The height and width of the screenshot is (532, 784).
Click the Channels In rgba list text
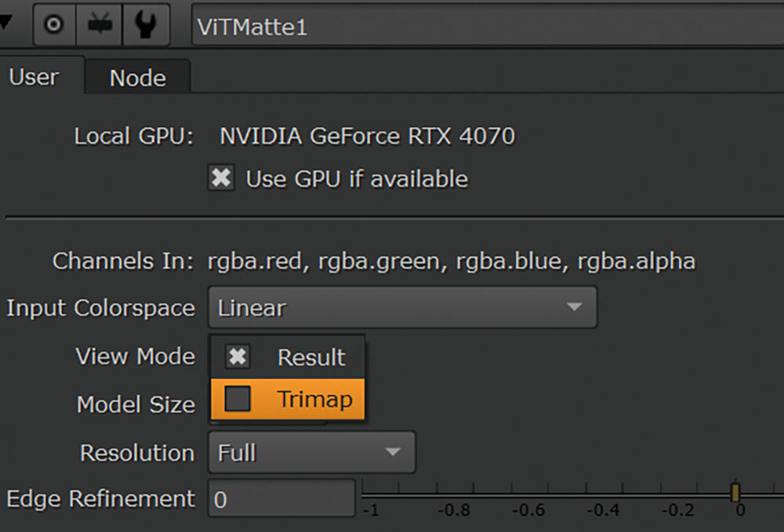point(451,261)
